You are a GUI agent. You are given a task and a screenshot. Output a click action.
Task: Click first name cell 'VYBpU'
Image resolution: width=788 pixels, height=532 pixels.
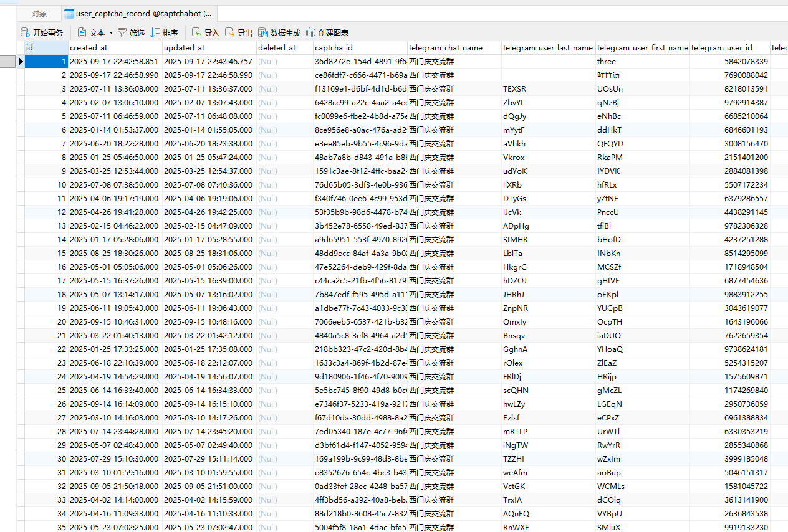click(x=643, y=513)
